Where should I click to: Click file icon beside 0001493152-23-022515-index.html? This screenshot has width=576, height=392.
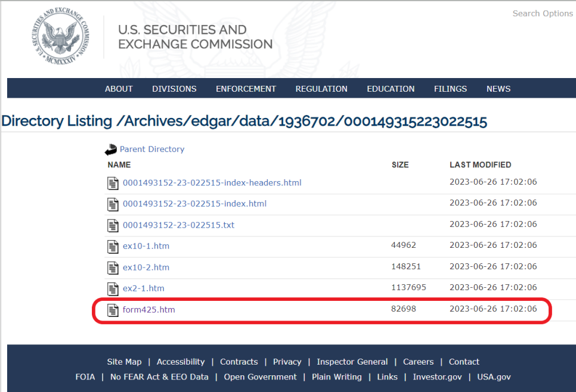[113, 204]
